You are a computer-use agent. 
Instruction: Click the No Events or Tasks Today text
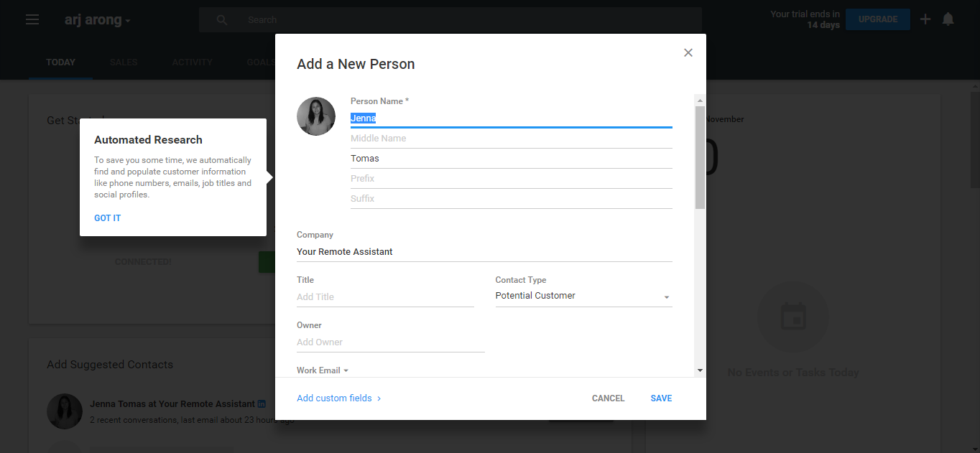793,373
